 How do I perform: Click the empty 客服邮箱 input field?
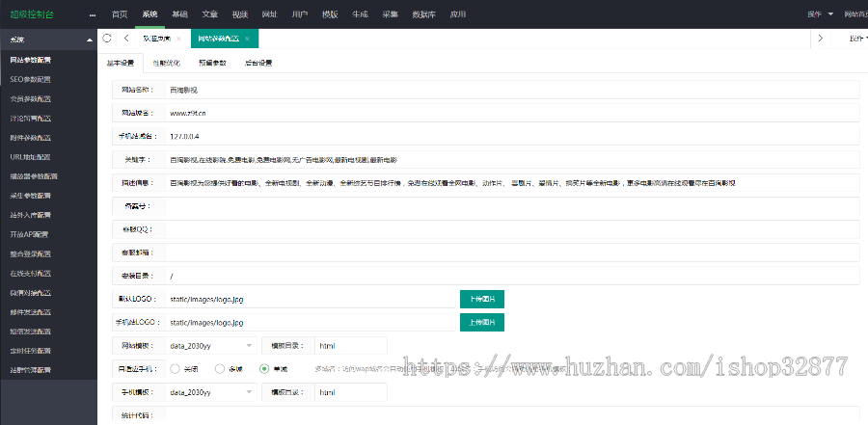point(512,252)
